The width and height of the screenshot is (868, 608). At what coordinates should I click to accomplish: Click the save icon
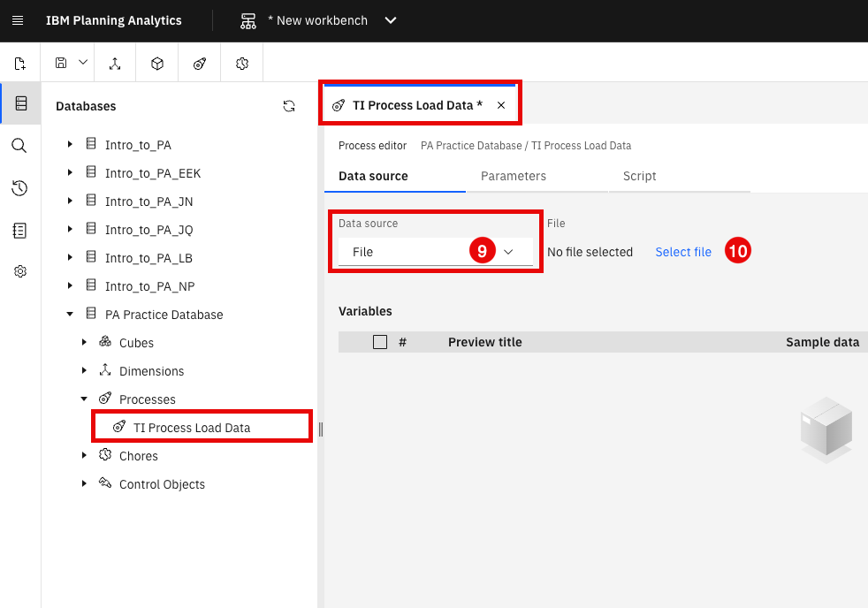pyautogui.click(x=61, y=63)
